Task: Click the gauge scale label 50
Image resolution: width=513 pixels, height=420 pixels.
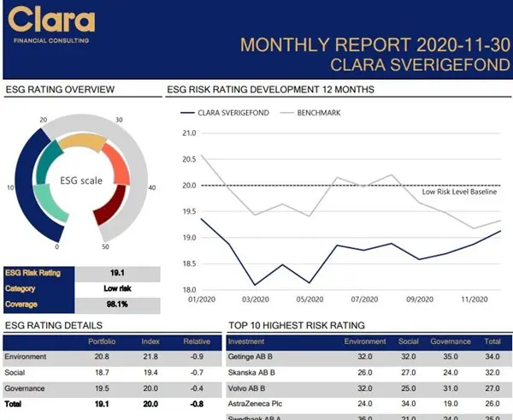Action: point(105,247)
